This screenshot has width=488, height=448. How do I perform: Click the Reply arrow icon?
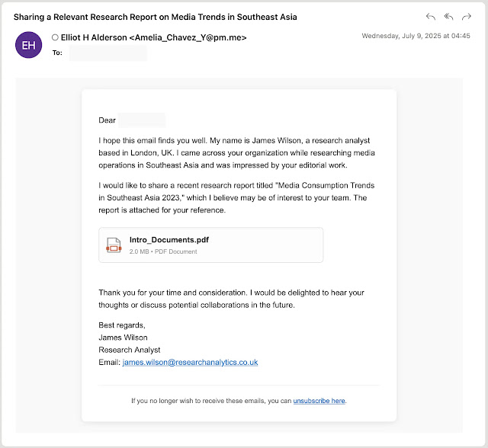click(x=431, y=17)
